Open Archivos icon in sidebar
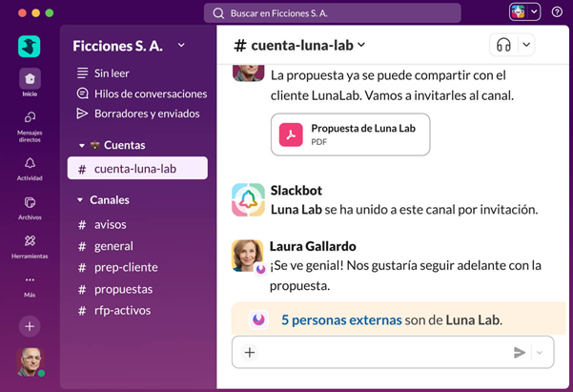This screenshot has width=573, height=392. pos(30,203)
